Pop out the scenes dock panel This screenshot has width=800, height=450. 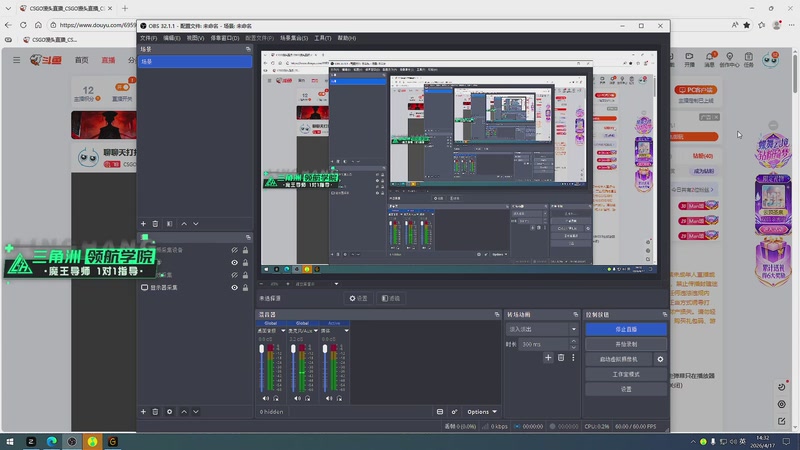click(x=248, y=49)
